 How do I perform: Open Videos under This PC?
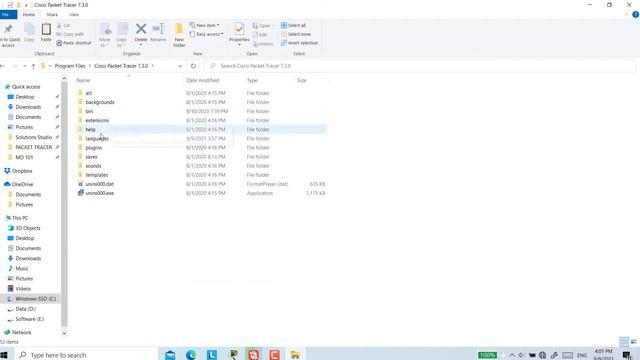[x=23, y=289]
